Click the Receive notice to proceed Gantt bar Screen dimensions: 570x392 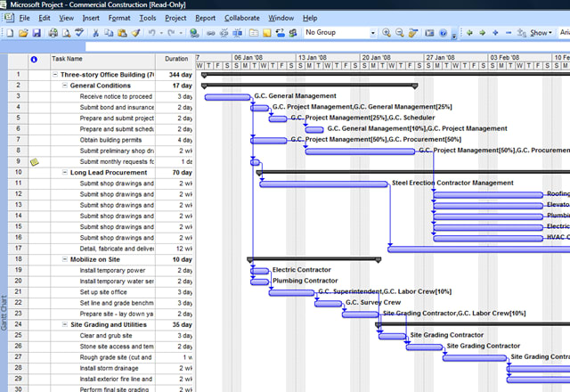pos(228,97)
